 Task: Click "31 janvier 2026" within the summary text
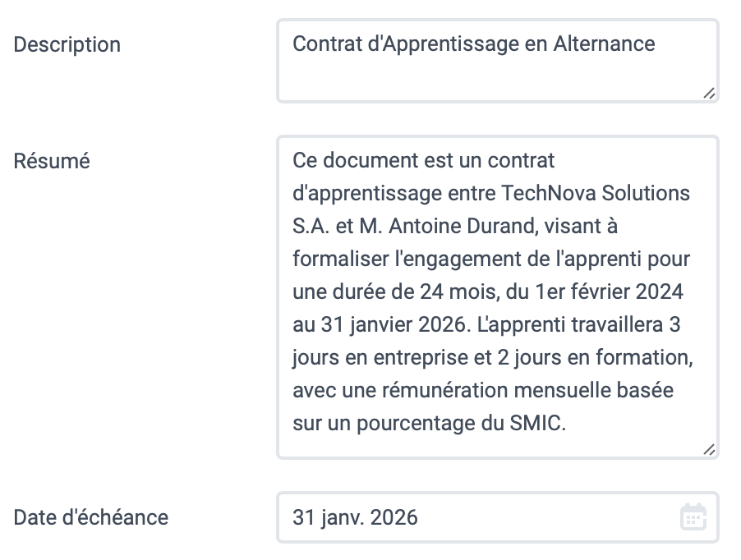coord(394,325)
